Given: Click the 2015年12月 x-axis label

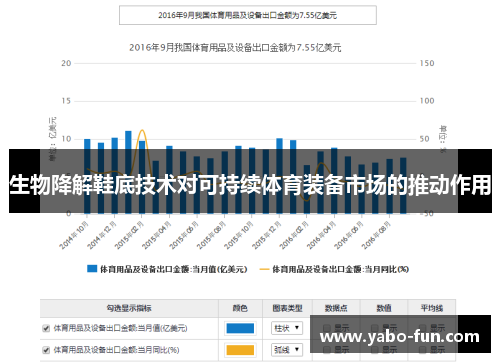Looking at the screenshot, I should tap(266, 235).
